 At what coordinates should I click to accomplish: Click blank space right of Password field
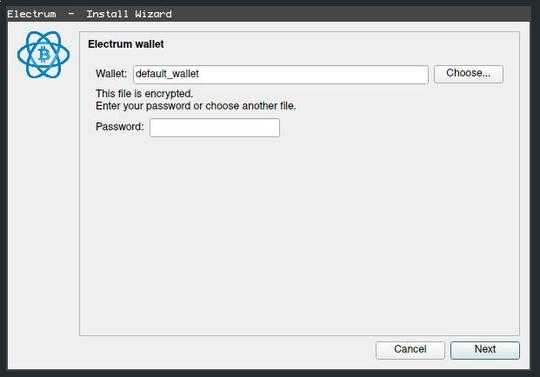click(396, 127)
